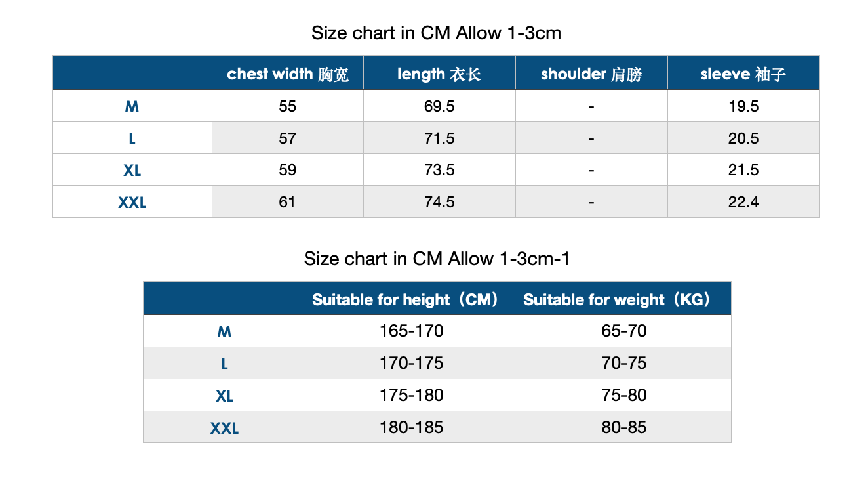Select the chest width cell showing 55
The image size is (868, 483).
click(288, 106)
